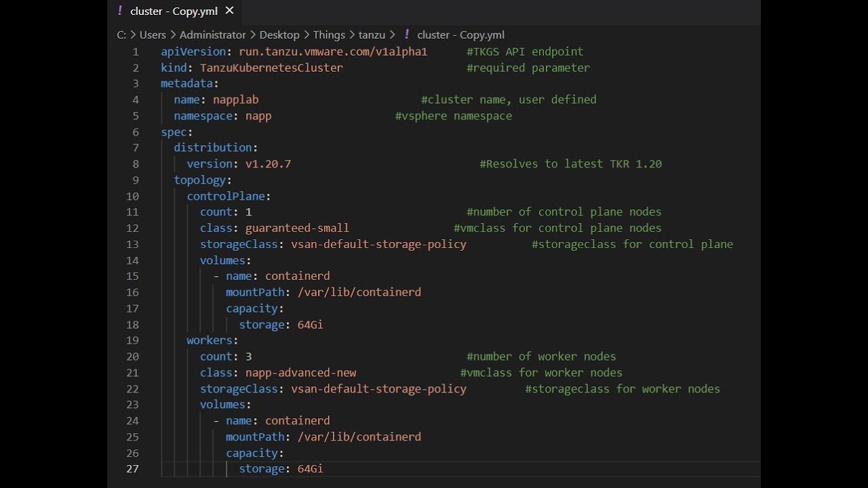
Task: Click the capacity key on line 26
Action: coord(252,453)
